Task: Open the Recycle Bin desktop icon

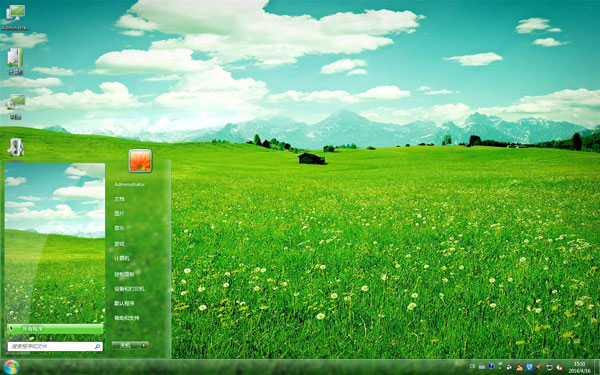Action: point(16,147)
